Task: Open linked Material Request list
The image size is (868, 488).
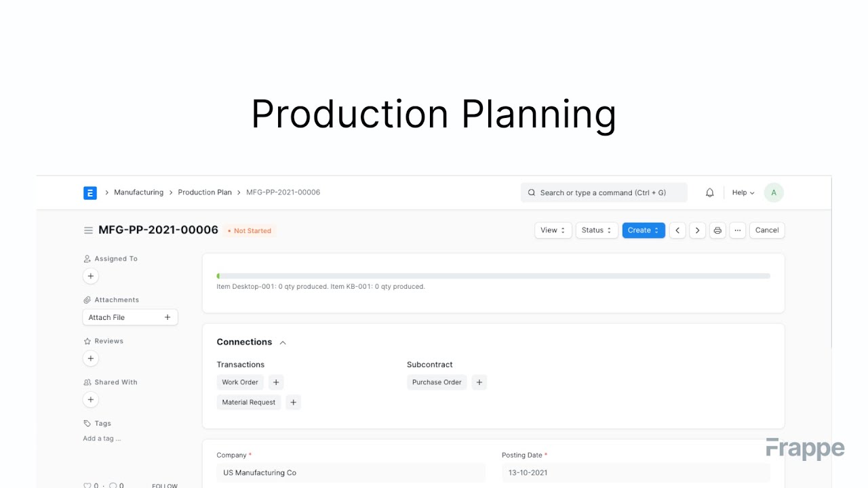Action: pyautogui.click(x=249, y=403)
